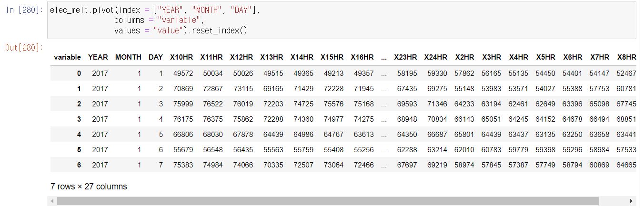The width and height of the screenshot is (644, 208).
Task: Click the X16HR column header
Action: point(362,57)
